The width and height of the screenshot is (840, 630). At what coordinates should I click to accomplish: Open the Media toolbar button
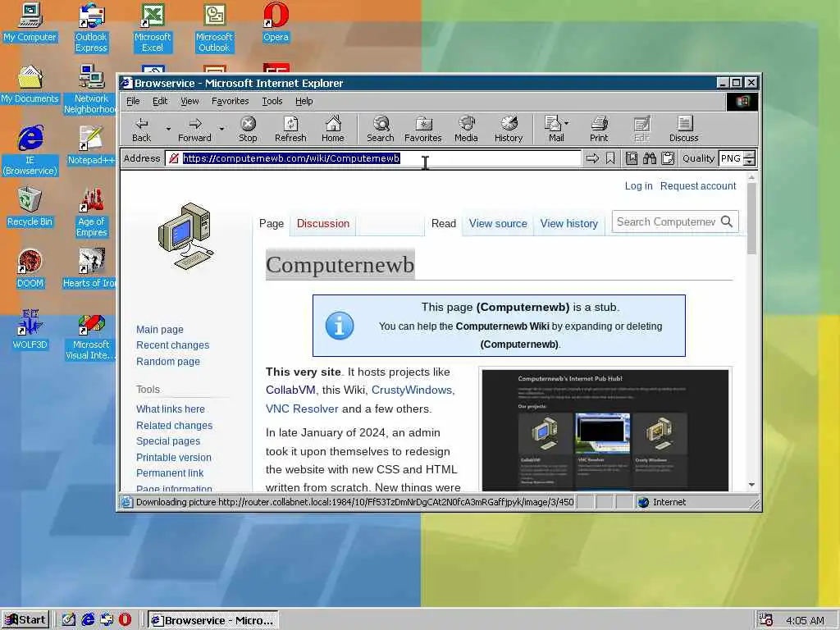(x=466, y=130)
